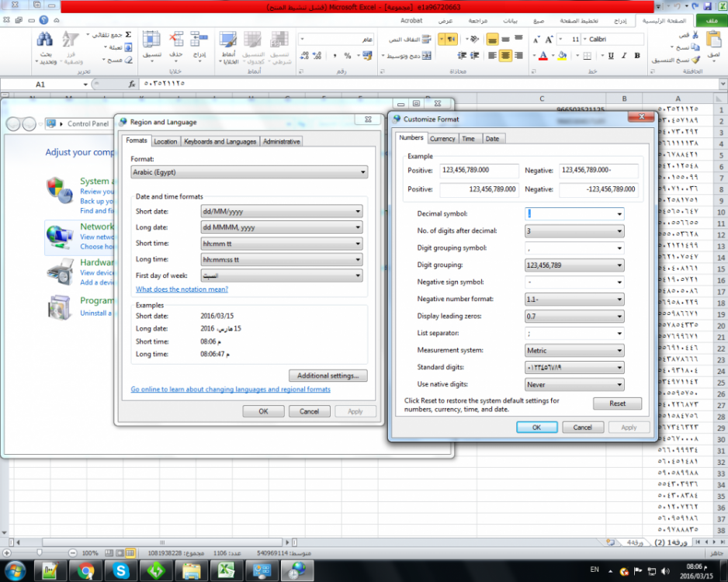Click the 'What does the notation mean?' link
Viewport: 728px width, 582px height.
pos(182,289)
